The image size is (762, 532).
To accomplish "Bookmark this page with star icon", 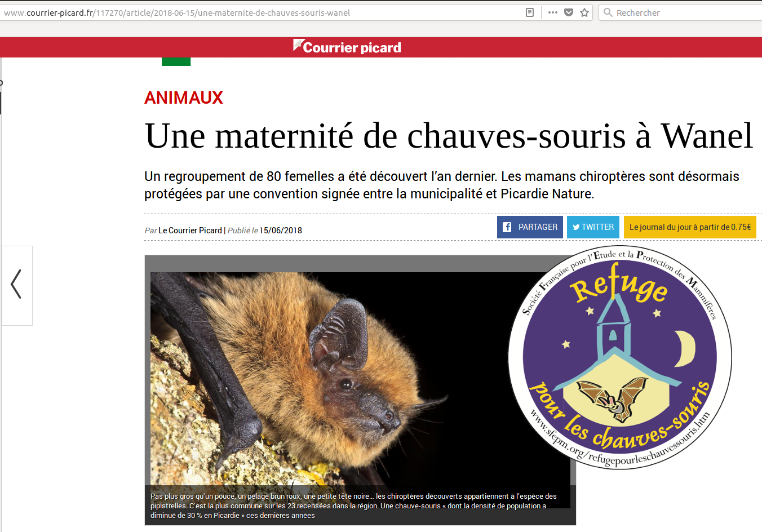I will (x=585, y=12).
